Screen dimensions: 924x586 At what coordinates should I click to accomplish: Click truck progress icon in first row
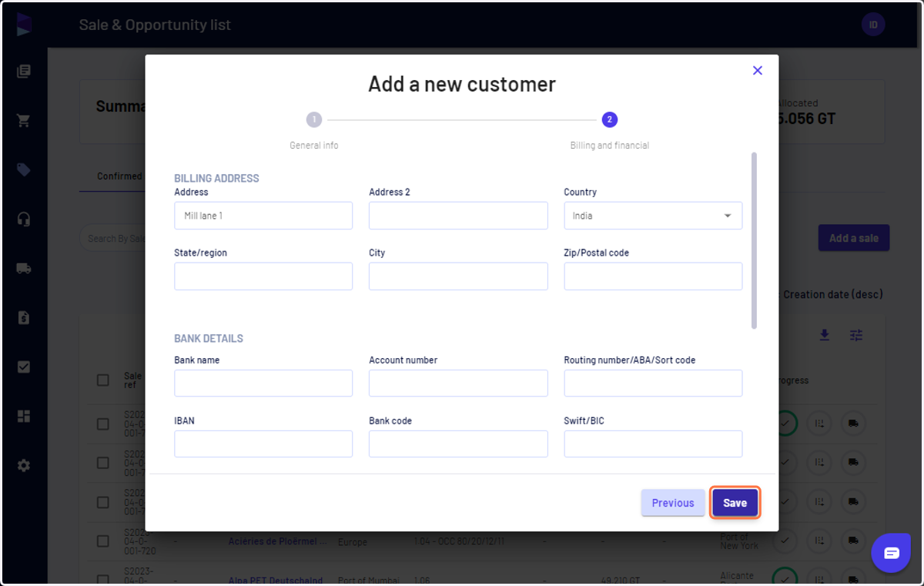pyautogui.click(x=853, y=424)
